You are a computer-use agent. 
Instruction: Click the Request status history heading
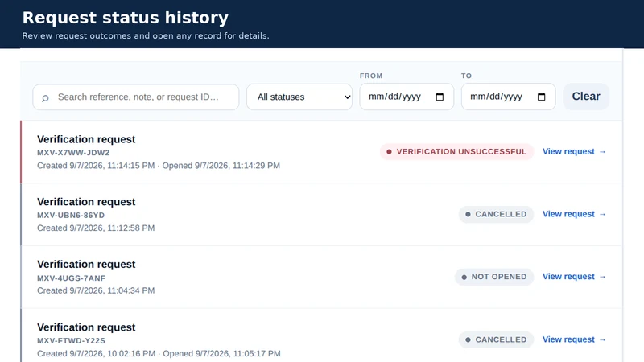pyautogui.click(x=126, y=18)
